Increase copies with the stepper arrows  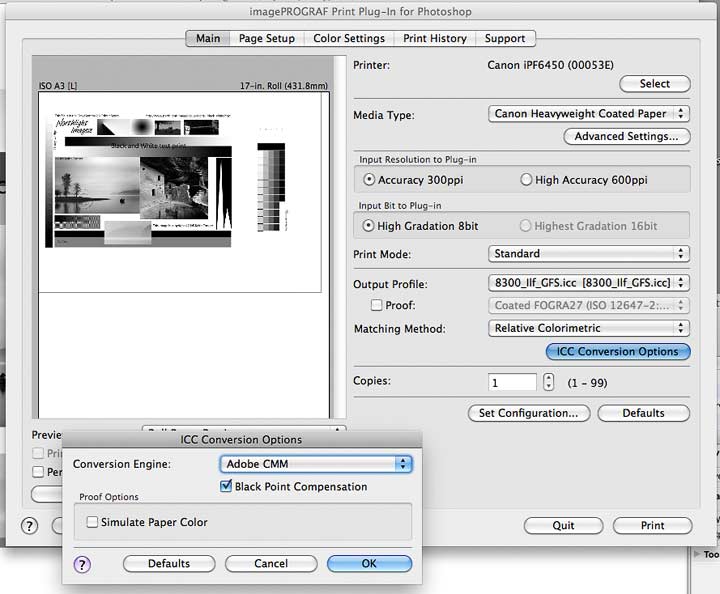coord(548,378)
